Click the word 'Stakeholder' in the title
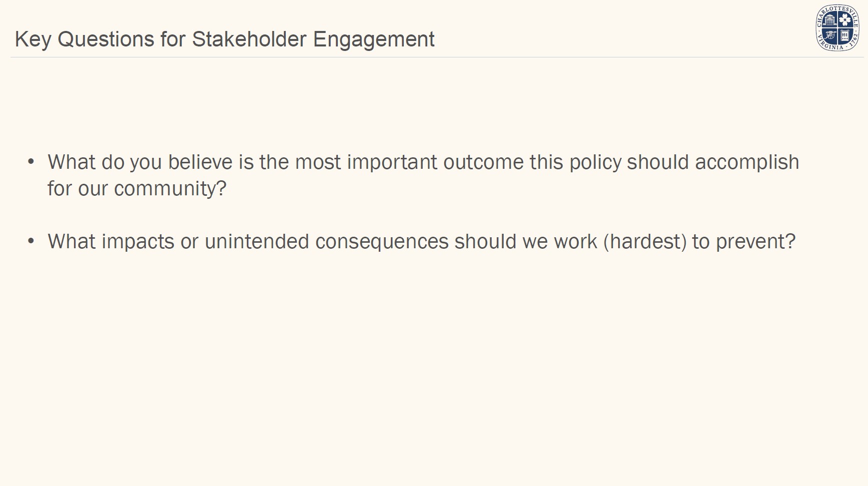 (x=249, y=39)
